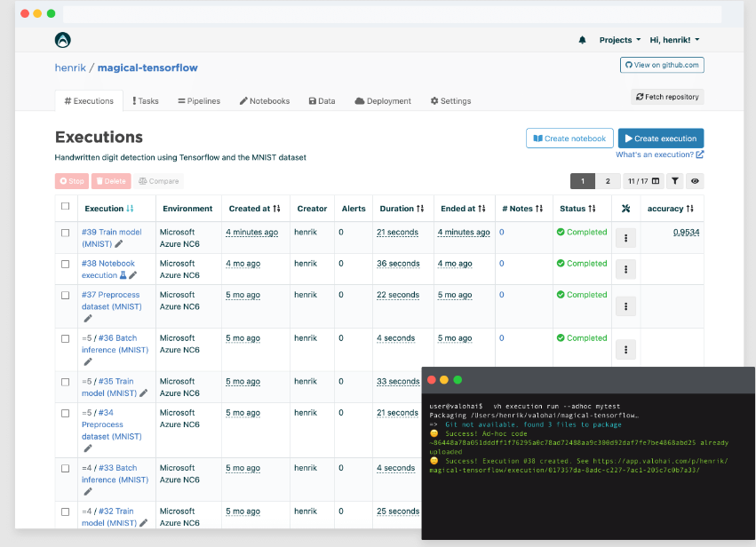The image size is (756, 547).
Task: Check the box for #35 Train model
Action: (x=66, y=382)
